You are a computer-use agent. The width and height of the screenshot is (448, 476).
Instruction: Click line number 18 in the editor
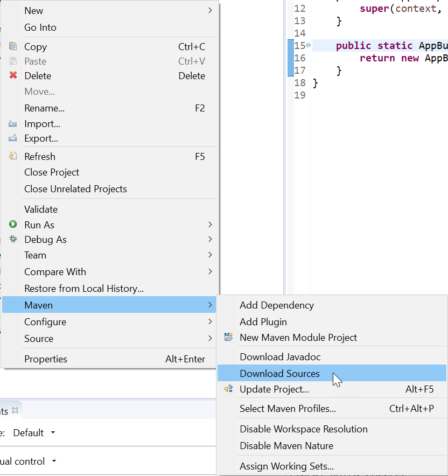[300, 82]
